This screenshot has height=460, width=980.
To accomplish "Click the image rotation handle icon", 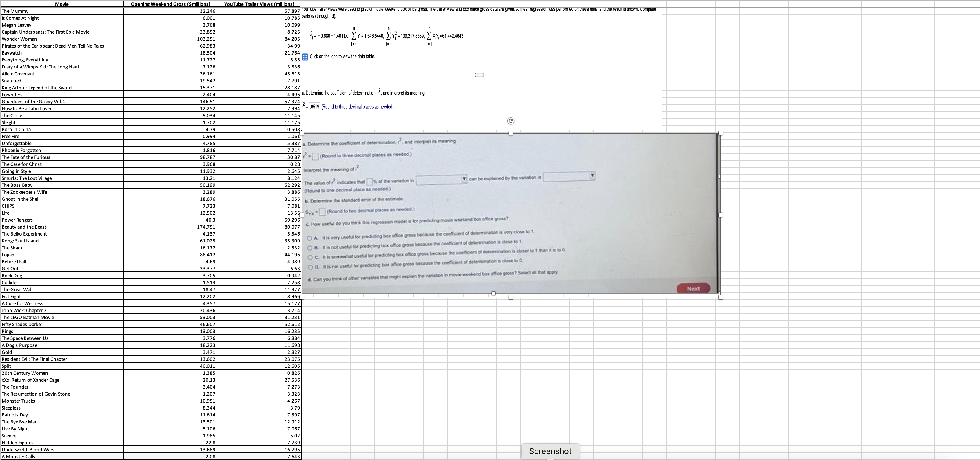I will coord(511,121).
